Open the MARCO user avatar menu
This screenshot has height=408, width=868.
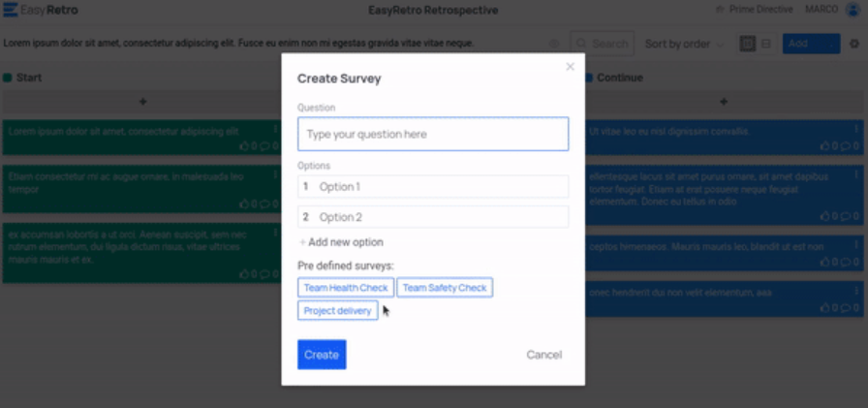[x=852, y=10]
